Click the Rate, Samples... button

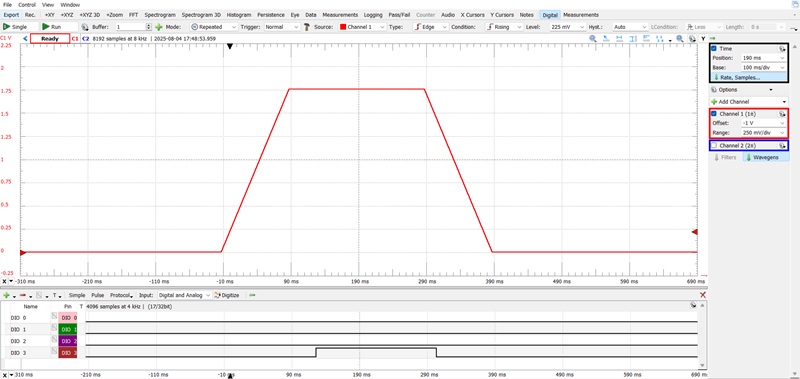748,78
